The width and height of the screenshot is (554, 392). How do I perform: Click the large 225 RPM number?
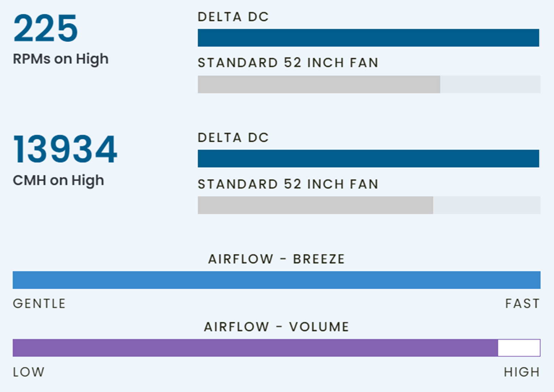[x=45, y=28]
